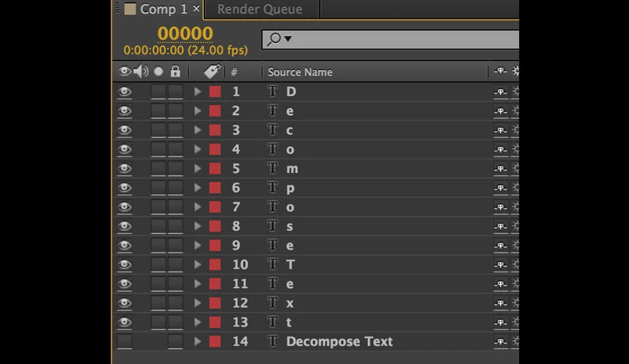Show layer 14 Decompose Text visibility
The height and width of the screenshot is (364, 629).
(124, 341)
